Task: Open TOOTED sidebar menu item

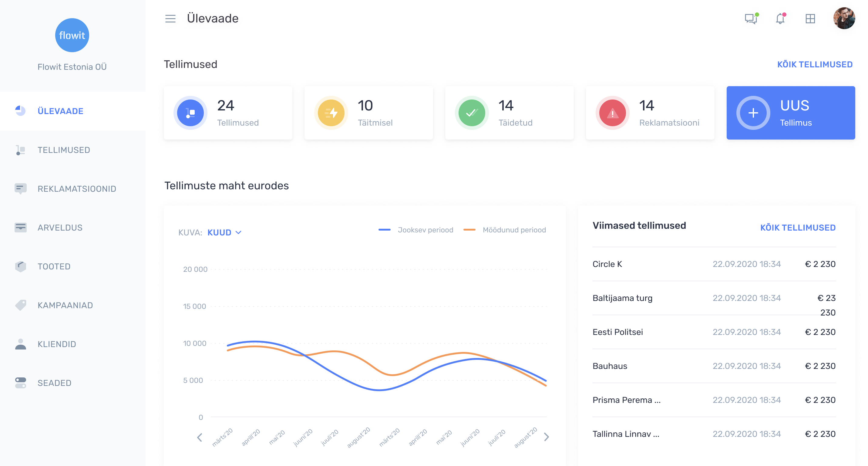Action: 73,267
